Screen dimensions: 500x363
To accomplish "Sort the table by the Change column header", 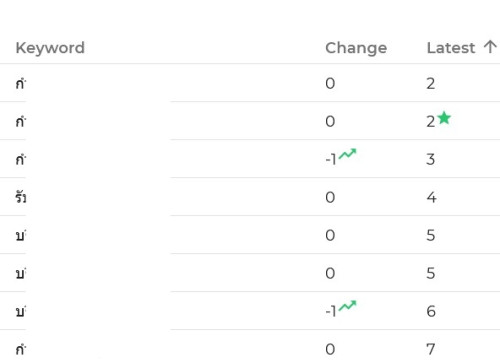I will [x=356, y=48].
